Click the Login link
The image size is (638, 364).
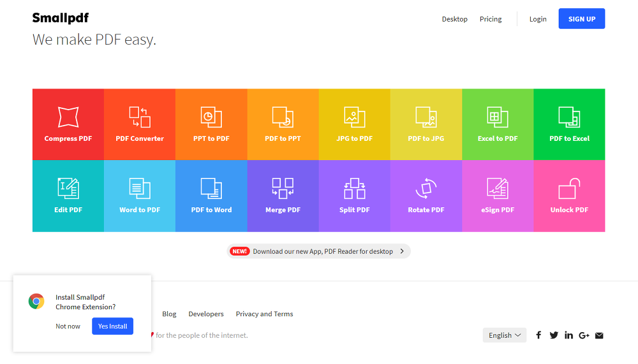[537, 19]
